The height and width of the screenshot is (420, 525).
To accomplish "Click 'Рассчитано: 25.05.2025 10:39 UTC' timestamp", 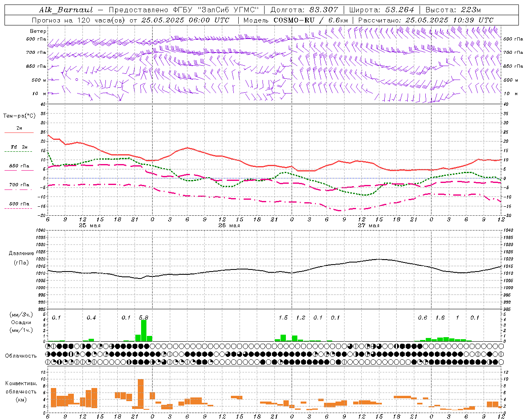I will [x=426, y=20].
